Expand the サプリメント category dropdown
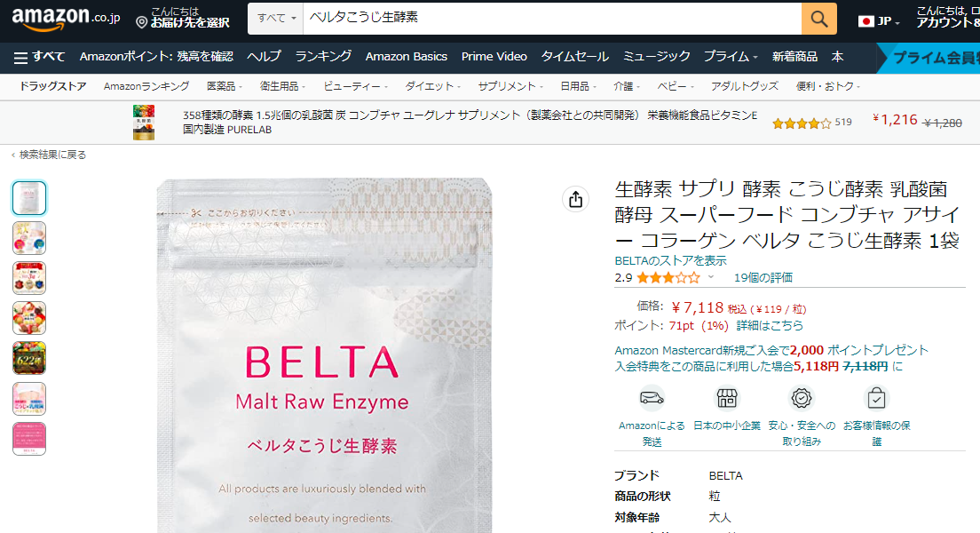The image size is (980, 533). 510,86
